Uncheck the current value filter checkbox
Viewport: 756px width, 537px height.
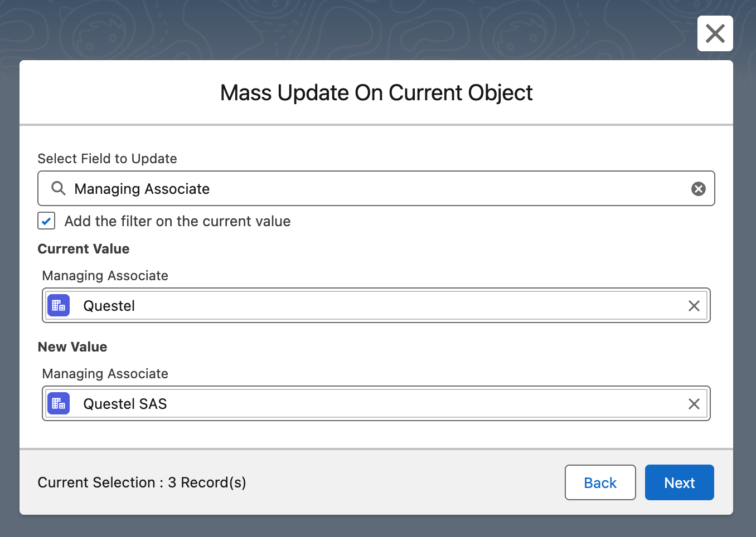pyautogui.click(x=46, y=221)
